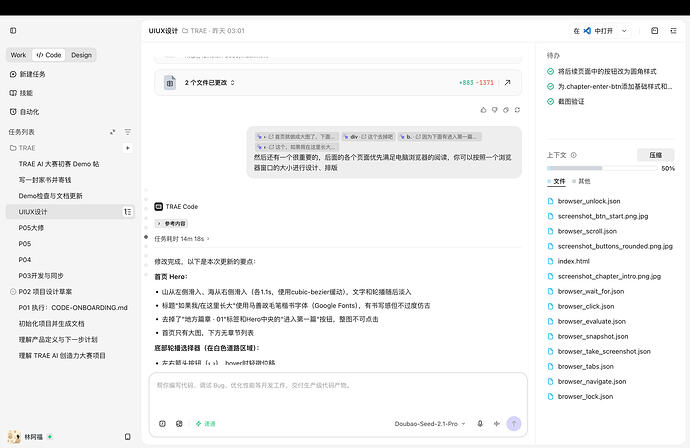Image resolution: width=690 pixels, height=448 pixels.
Task: Click the thumbs-up feedback icon
Action: tap(483, 110)
